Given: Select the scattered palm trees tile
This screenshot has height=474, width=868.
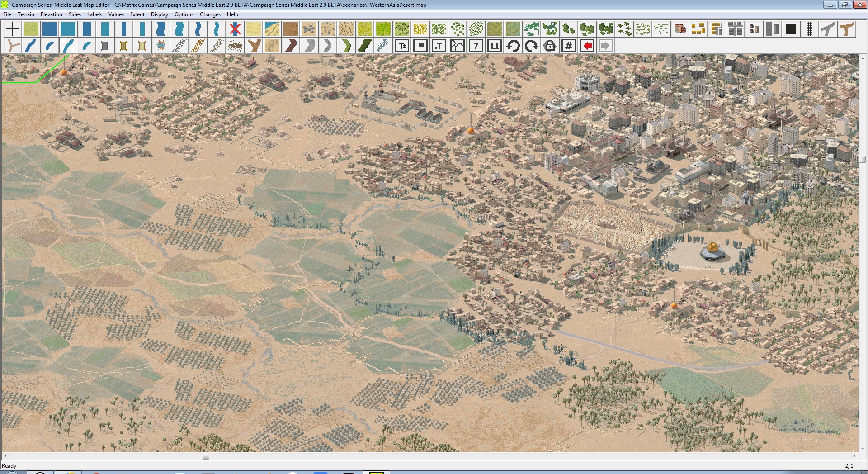Looking at the screenshot, I should 624,29.
